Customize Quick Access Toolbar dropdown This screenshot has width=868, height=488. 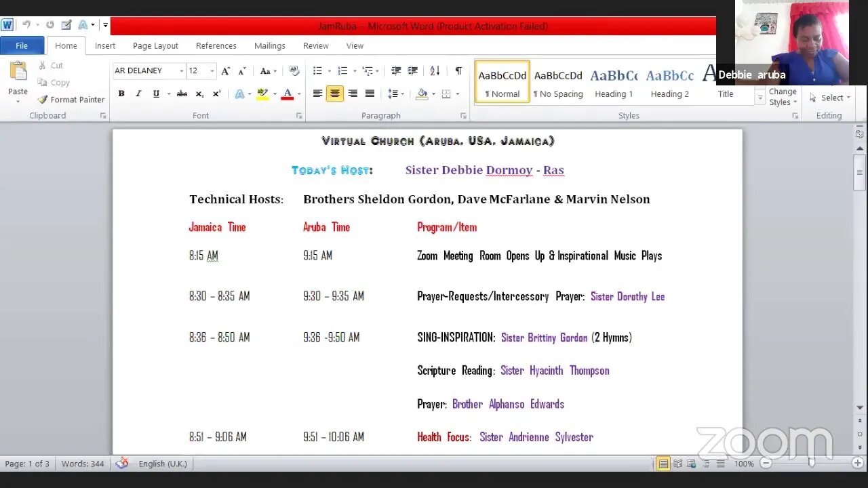(x=106, y=25)
